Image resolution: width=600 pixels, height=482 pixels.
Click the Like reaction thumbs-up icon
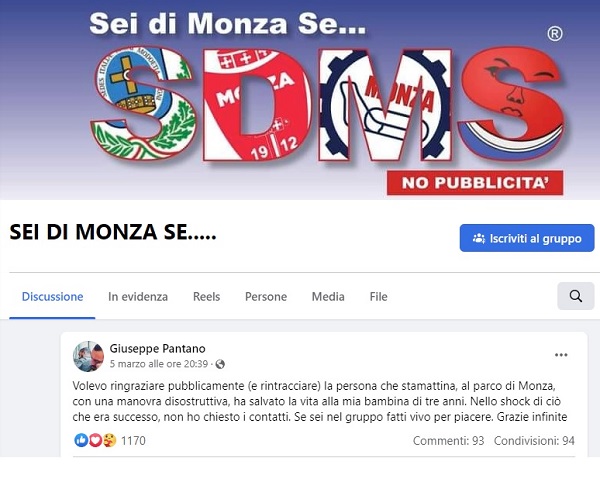click(x=81, y=440)
